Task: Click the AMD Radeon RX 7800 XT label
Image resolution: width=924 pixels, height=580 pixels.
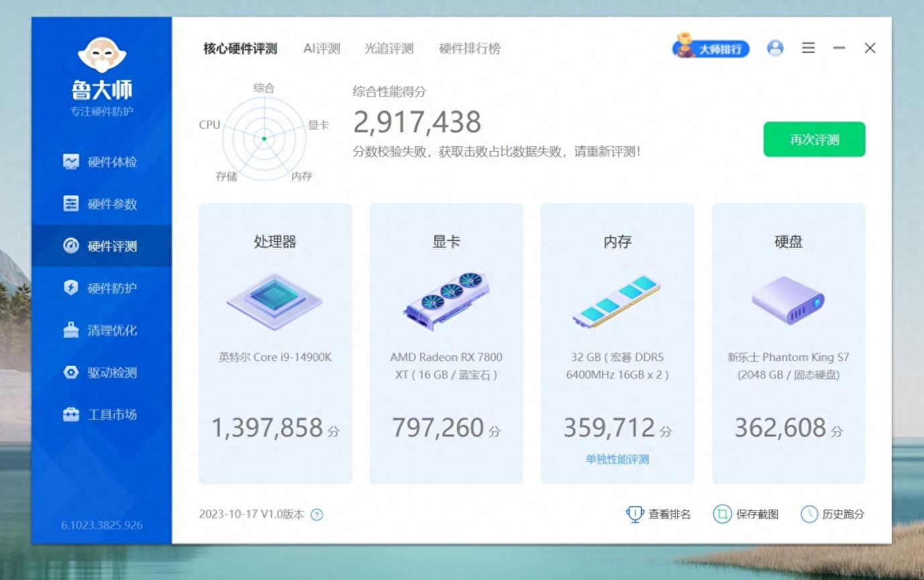Action: [x=446, y=366]
